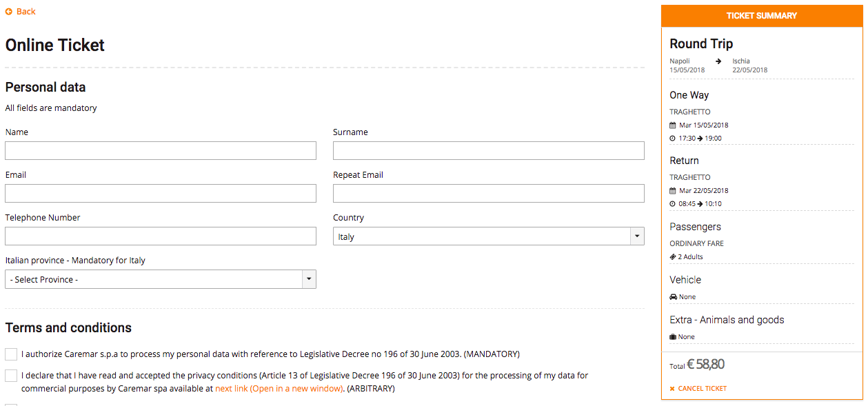Focus the Name input field
This screenshot has width=868, height=406.
(160, 151)
